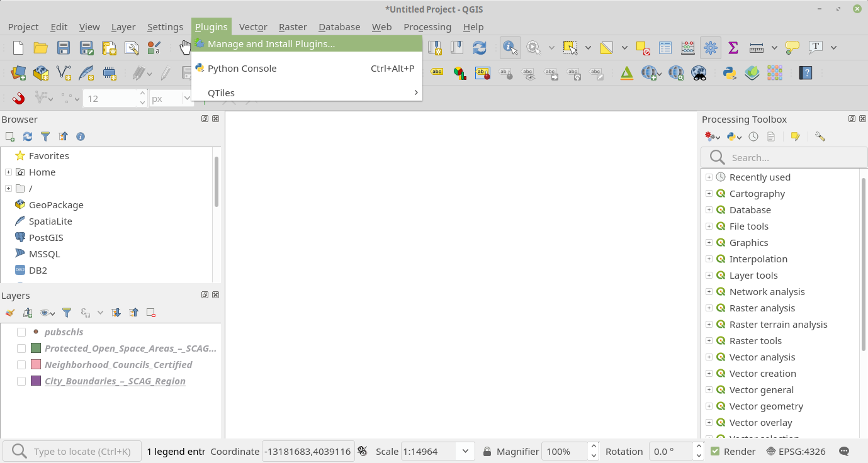Enable Neighborhood_Councils_Certified layer checkbox

21,365
